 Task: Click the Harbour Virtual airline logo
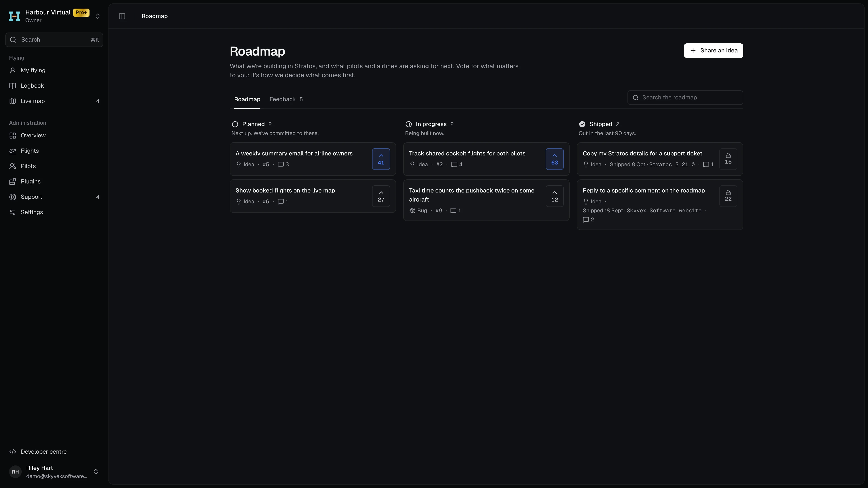(x=14, y=16)
